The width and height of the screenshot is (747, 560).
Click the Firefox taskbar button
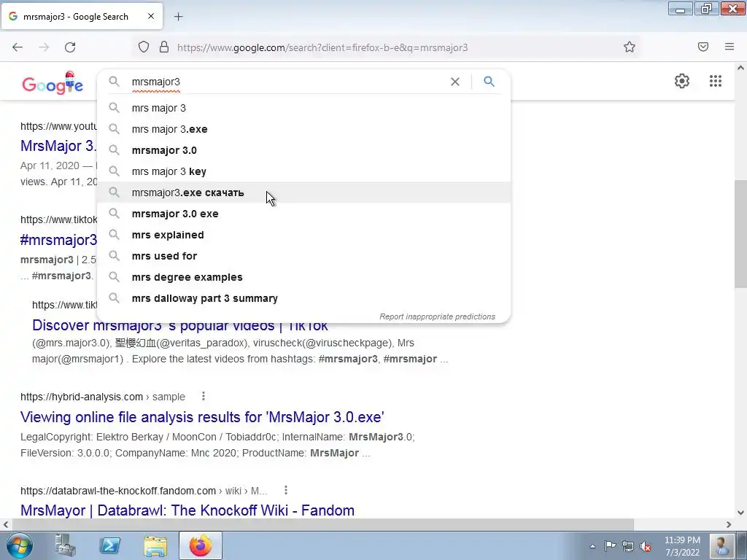201,545
